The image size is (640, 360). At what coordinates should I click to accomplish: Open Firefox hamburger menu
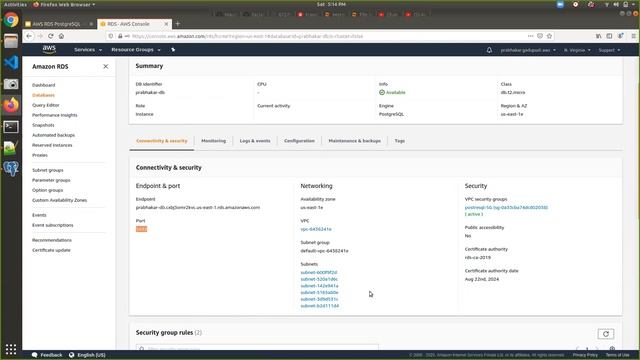pyautogui.click(x=633, y=36)
